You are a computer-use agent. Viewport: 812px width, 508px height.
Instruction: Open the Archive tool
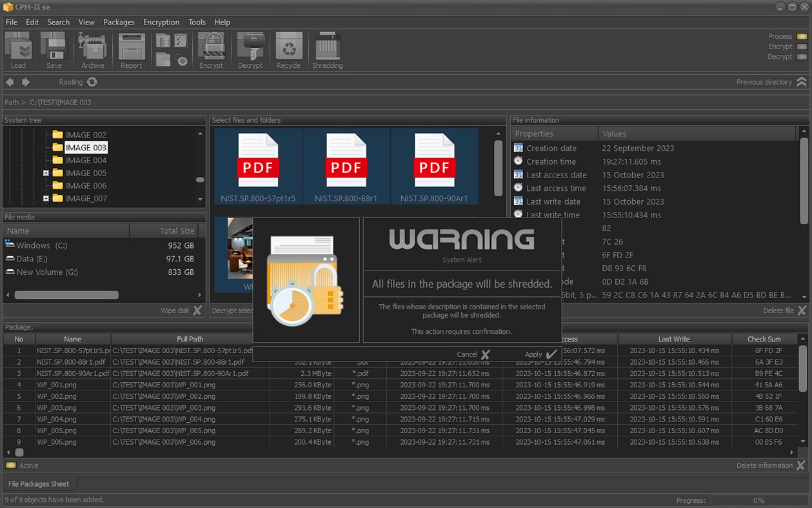point(92,46)
